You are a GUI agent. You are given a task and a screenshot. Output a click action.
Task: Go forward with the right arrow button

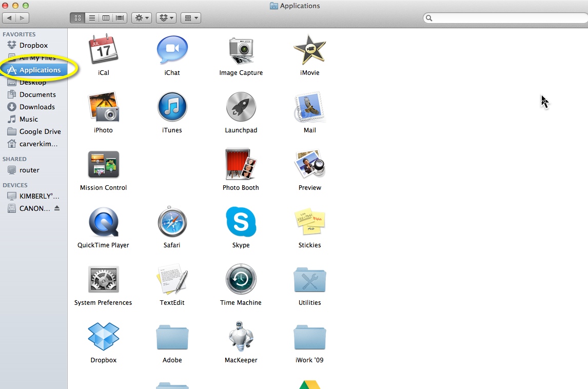tap(22, 18)
